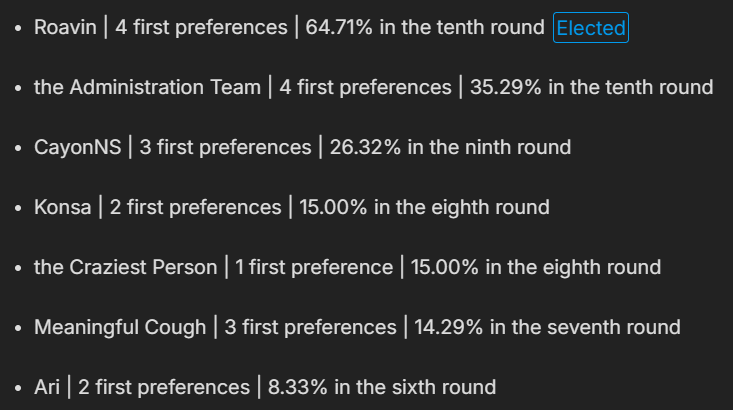Image resolution: width=733 pixels, height=410 pixels.
Task: Click on the Konsa candidate name
Action: click(62, 208)
